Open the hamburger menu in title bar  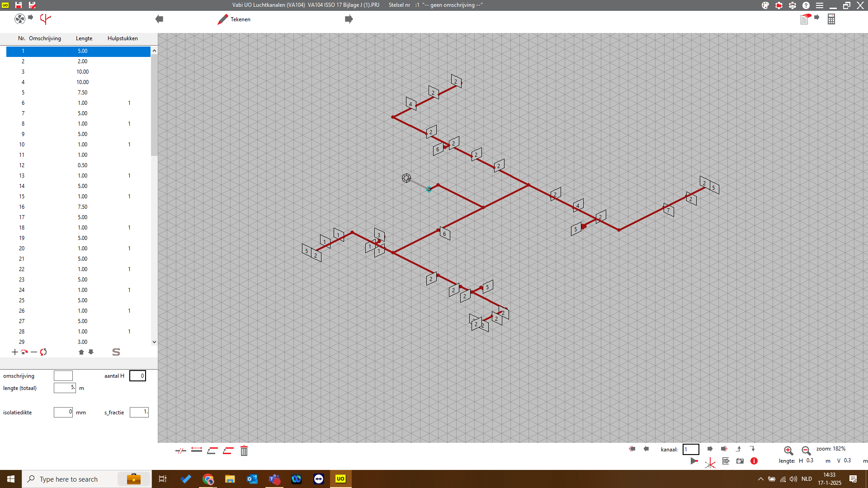(x=820, y=5)
